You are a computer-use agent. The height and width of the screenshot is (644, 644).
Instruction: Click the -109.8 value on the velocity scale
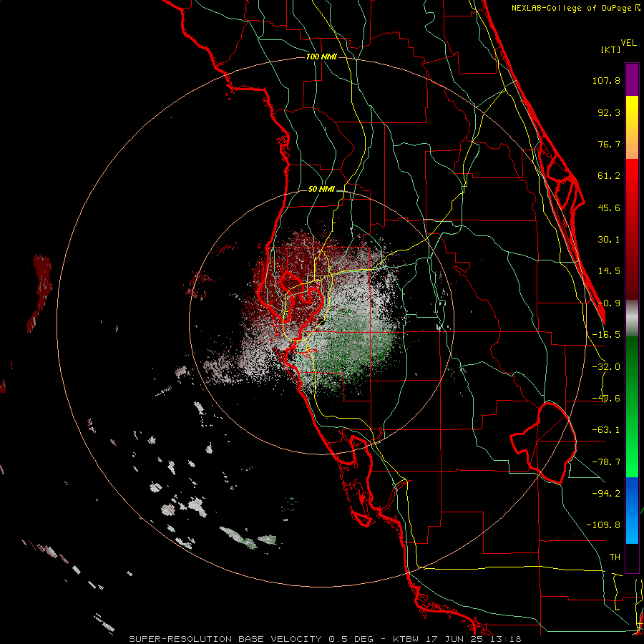(x=603, y=525)
